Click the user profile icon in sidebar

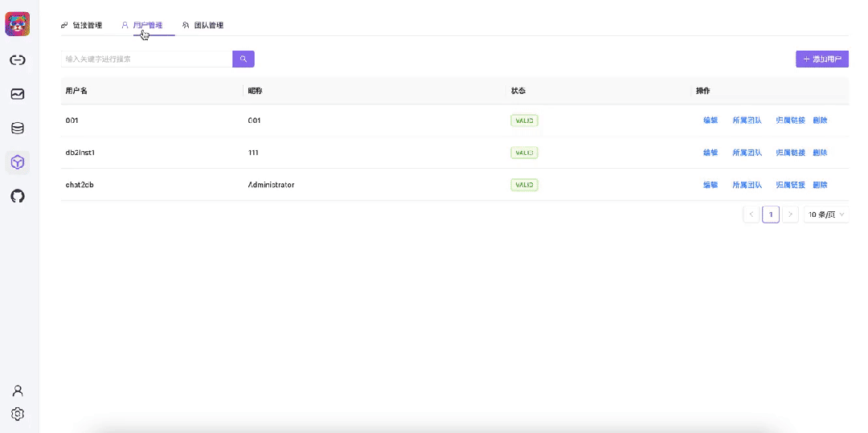pos(18,391)
